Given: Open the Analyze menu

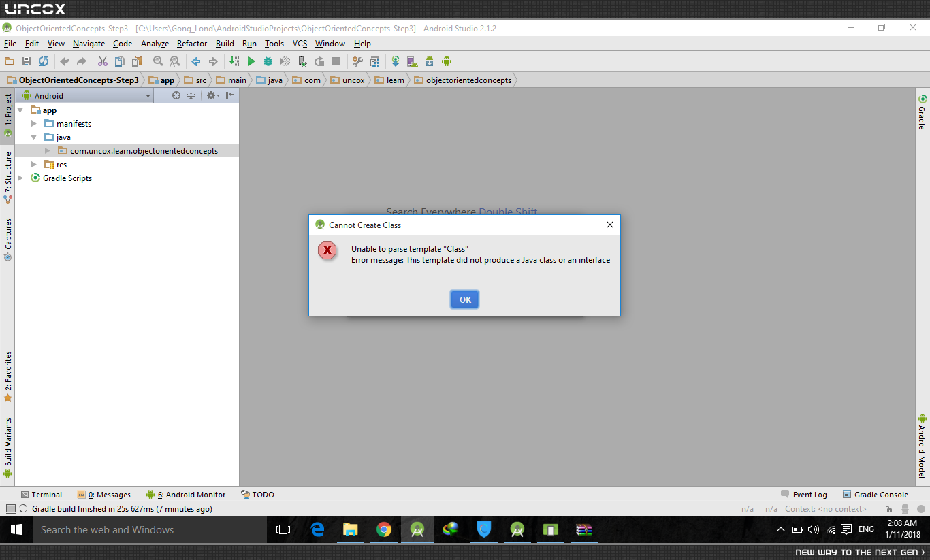Looking at the screenshot, I should pos(155,44).
